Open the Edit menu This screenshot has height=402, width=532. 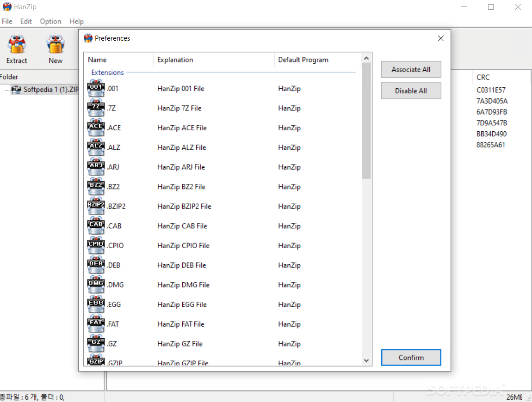26,21
